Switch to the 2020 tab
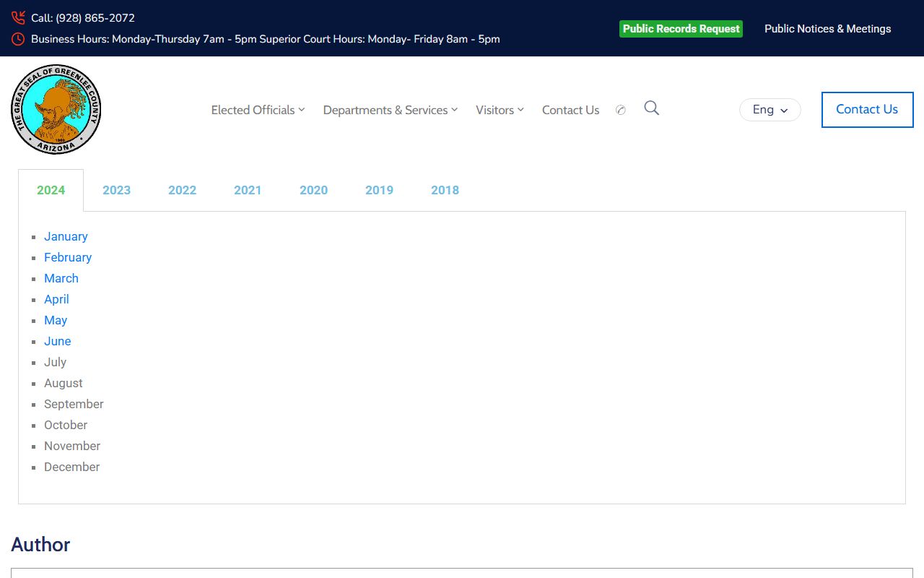The image size is (924, 578). [313, 190]
